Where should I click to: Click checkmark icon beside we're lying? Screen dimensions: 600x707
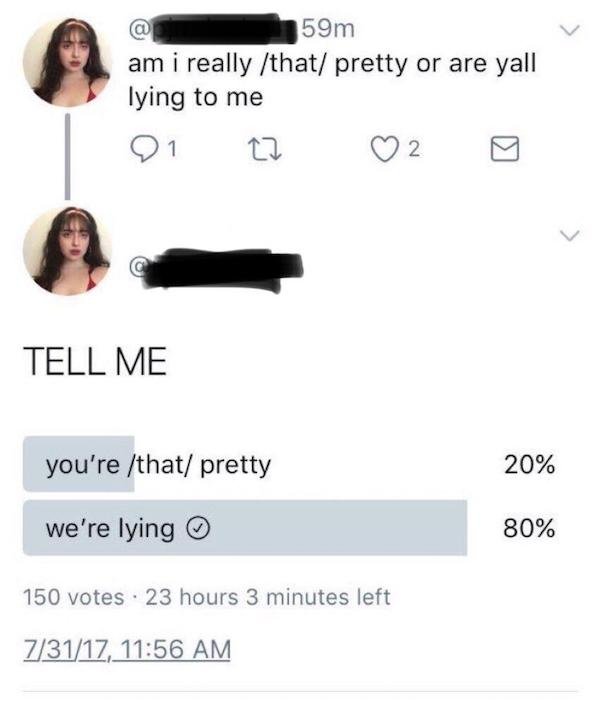(198, 528)
